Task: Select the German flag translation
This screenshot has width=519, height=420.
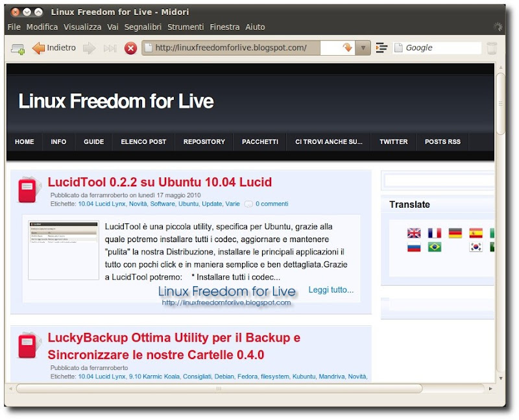Action: (455, 233)
